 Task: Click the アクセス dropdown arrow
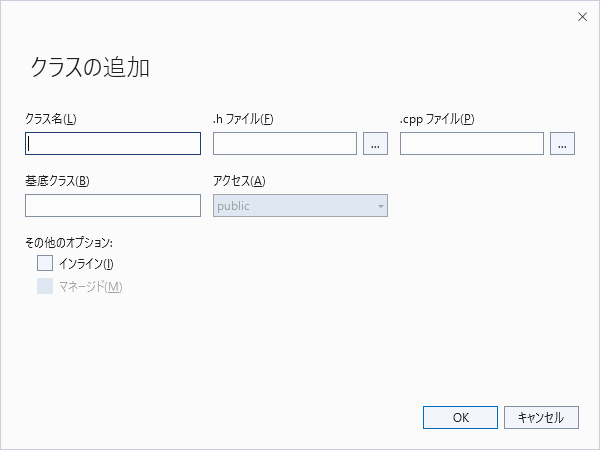[x=380, y=206]
